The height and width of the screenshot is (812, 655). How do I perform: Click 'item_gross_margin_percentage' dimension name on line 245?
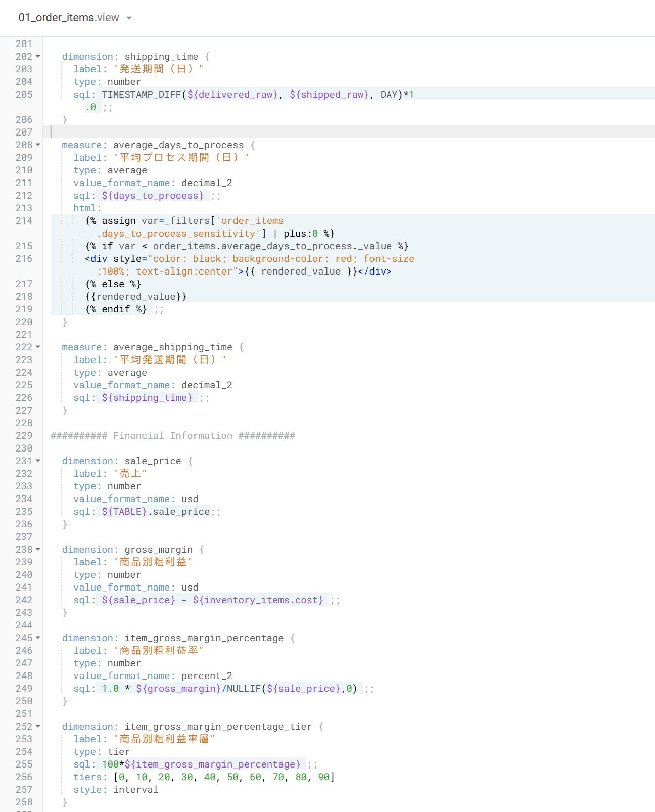click(x=204, y=638)
